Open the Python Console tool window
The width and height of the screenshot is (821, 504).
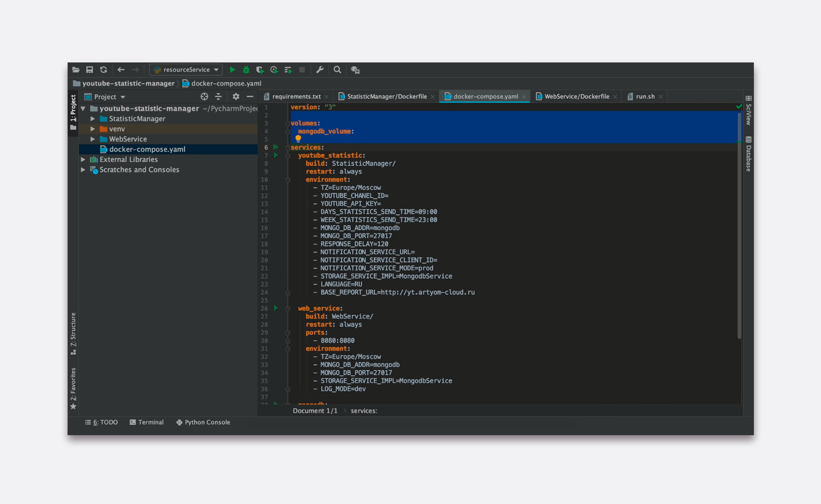pyautogui.click(x=203, y=422)
